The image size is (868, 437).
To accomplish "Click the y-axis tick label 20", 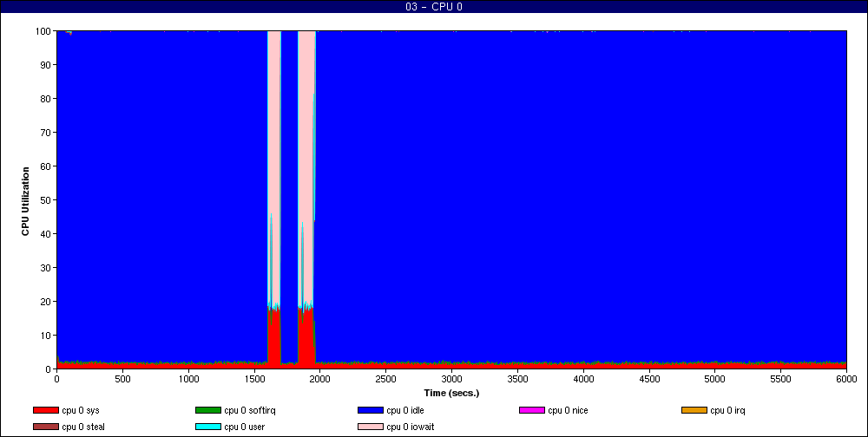I will point(47,302).
